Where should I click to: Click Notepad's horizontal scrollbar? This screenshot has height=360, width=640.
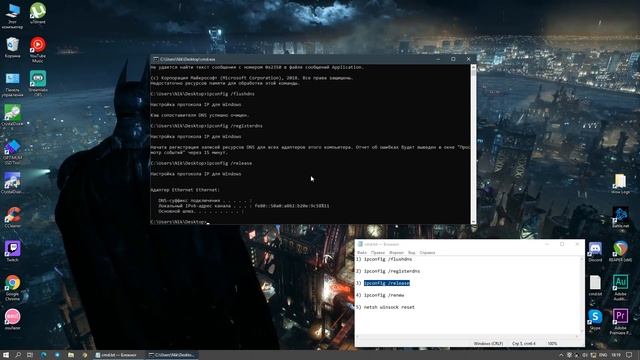click(468, 336)
